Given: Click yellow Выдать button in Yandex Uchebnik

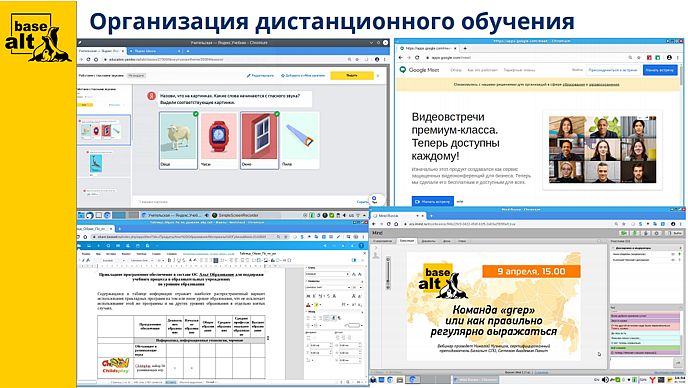Looking at the screenshot, I should (x=351, y=75).
